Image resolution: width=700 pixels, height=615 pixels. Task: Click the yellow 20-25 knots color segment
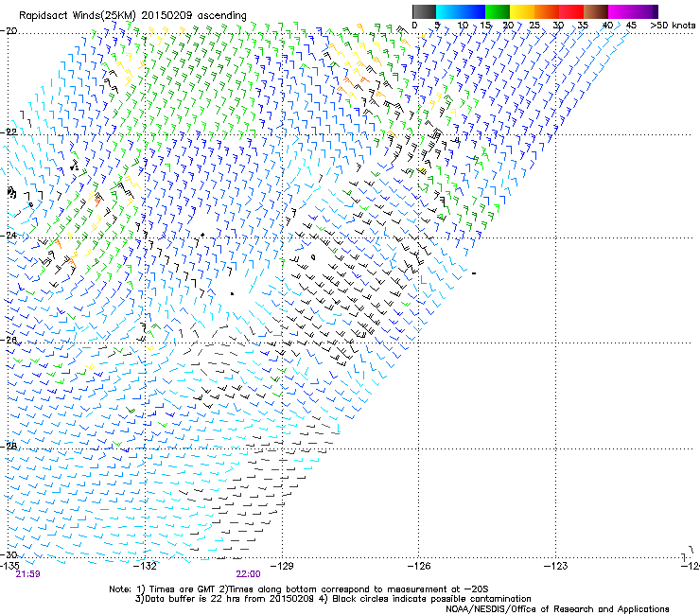522,11
